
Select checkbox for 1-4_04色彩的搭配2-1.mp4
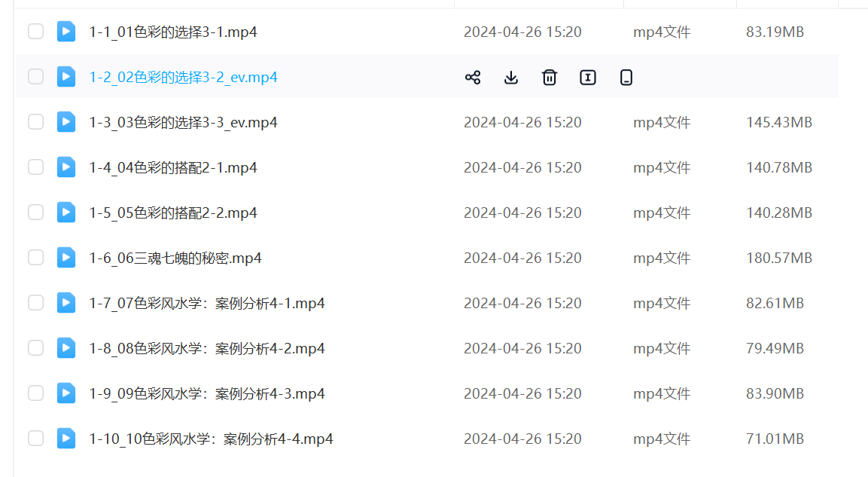(35, 167)
